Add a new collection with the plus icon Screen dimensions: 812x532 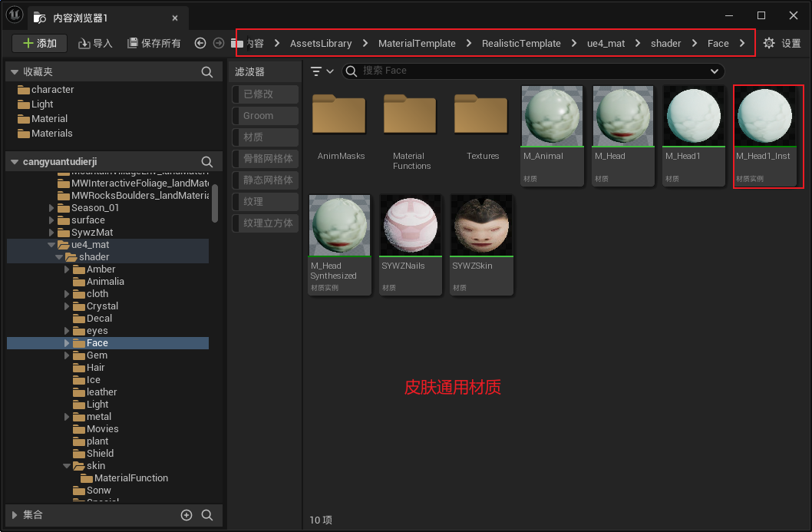coord(186,515)
